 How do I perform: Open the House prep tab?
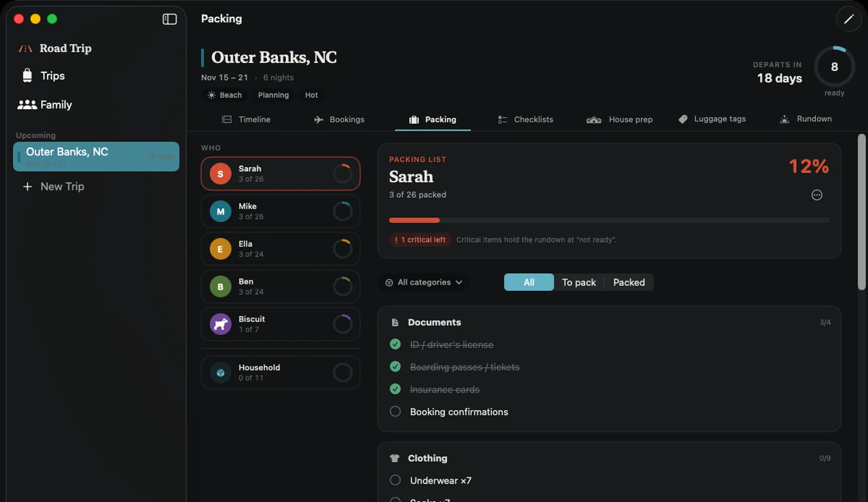(x=620, y=119)
